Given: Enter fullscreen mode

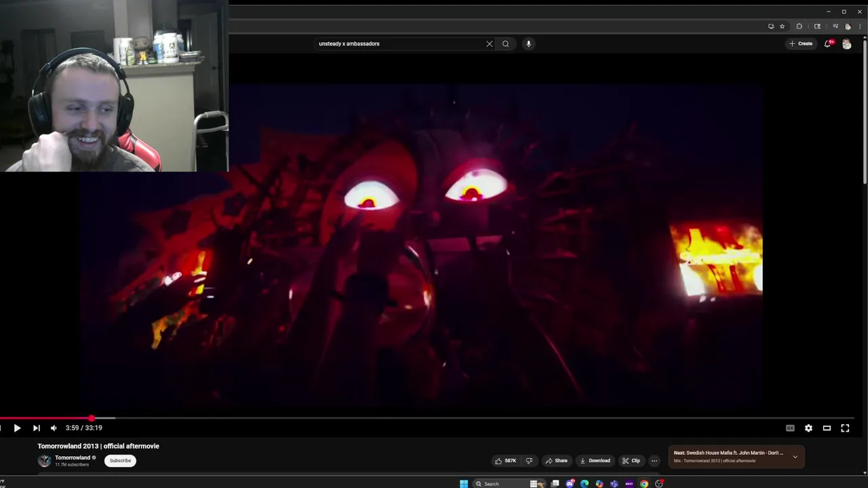Looking at the screenshot, I should 845,428.
